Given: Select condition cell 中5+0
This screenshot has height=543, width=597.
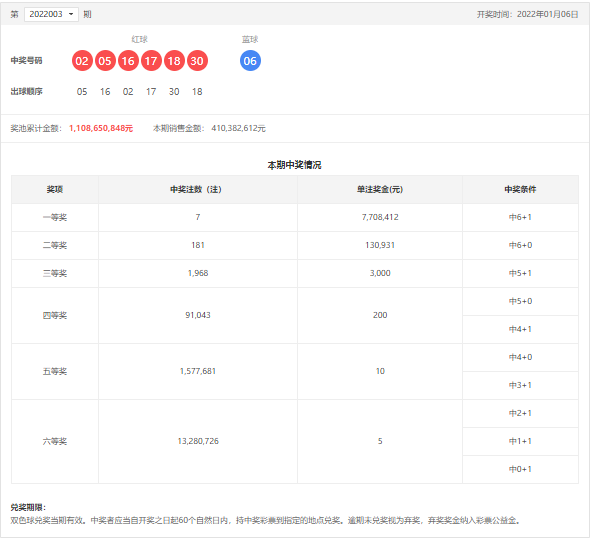Looking at the screenshot, I should click(520, 301).
